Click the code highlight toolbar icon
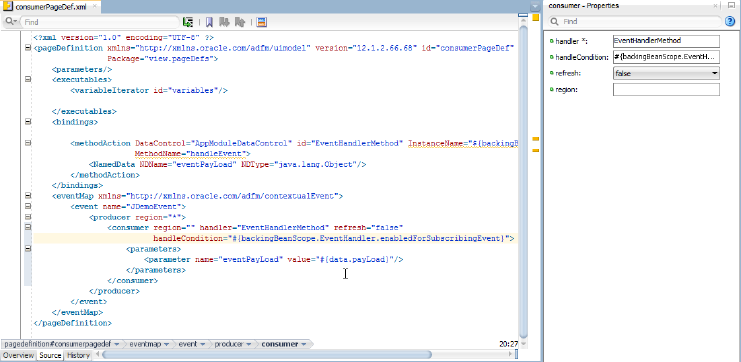This screenshot has width=741, height=362. tap(262, 22)
